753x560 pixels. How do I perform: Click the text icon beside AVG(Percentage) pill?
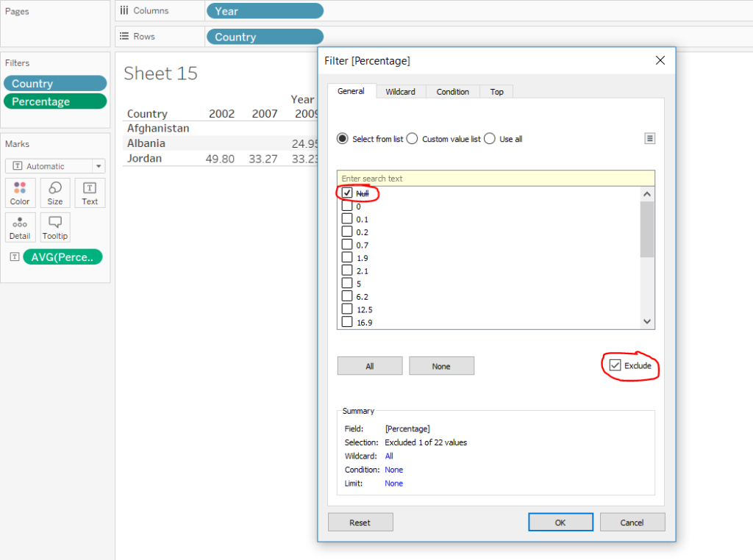[x=13, y=256]
